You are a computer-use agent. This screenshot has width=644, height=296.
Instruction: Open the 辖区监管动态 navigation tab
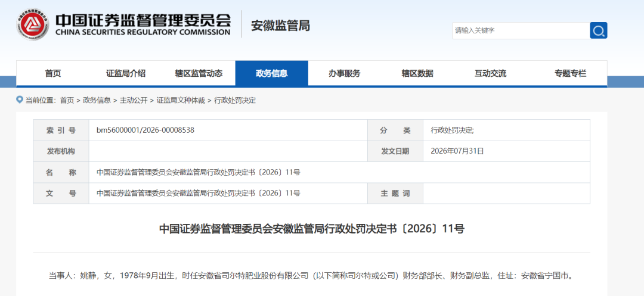[199, 73]
